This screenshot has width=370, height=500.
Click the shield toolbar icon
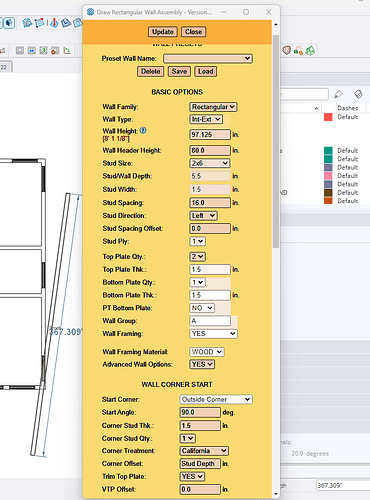(287, 50)
